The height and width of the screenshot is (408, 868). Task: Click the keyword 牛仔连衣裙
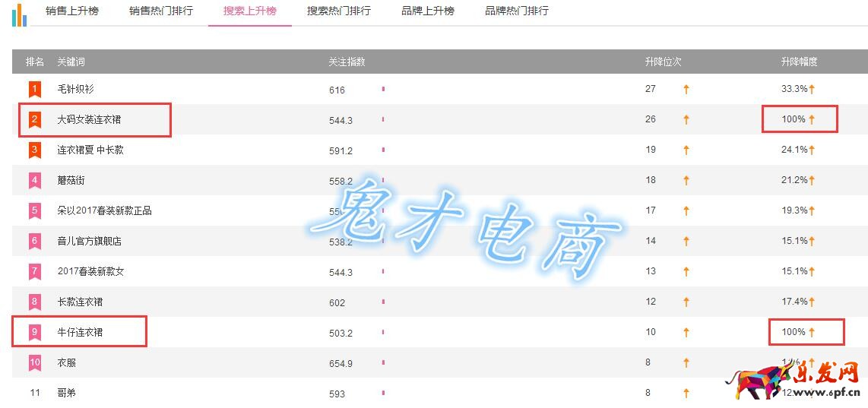click(x=80, y=333)
